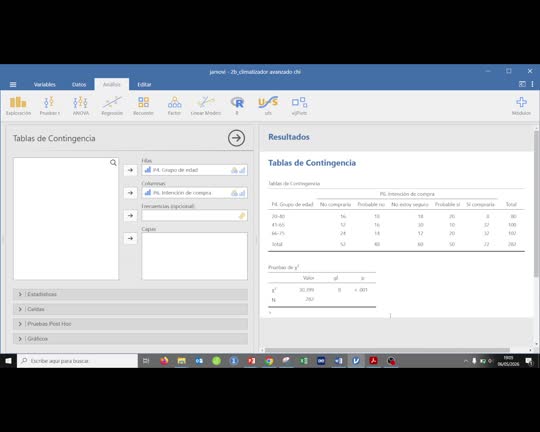Open the Exploración analysis menu

point(18,106)
